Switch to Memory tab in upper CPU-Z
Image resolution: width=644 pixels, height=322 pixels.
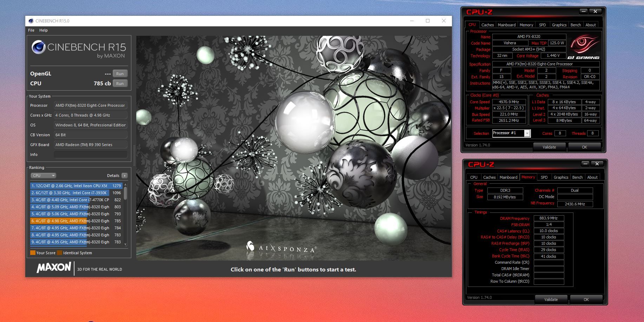pos(526,25)
